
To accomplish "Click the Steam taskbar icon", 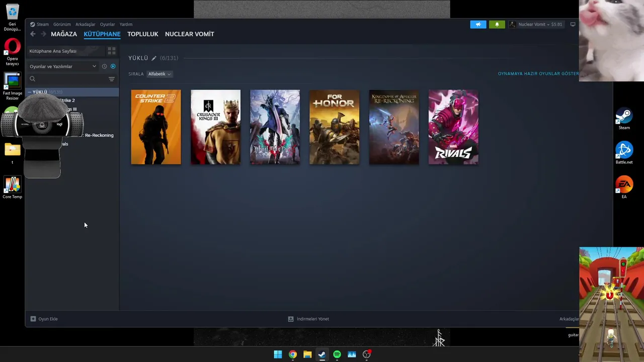I will 322,354.
